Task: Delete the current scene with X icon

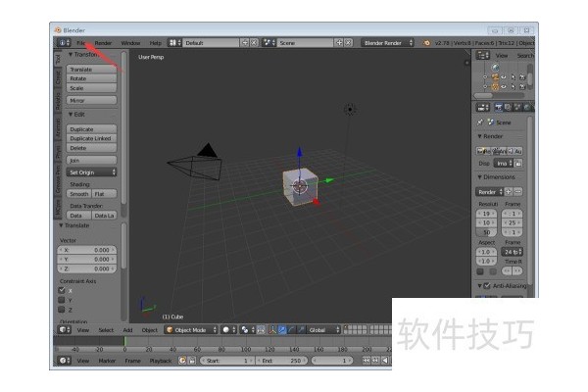Action: pos(348,43)
